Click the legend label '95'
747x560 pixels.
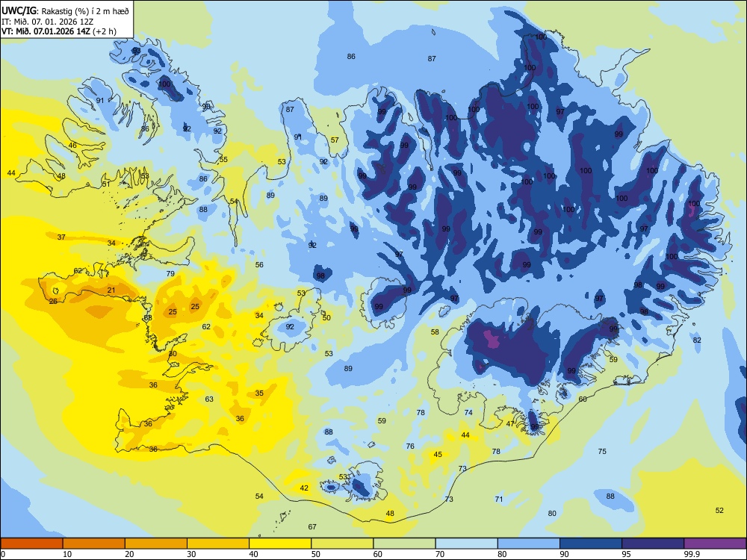click(x=627, y=554)
